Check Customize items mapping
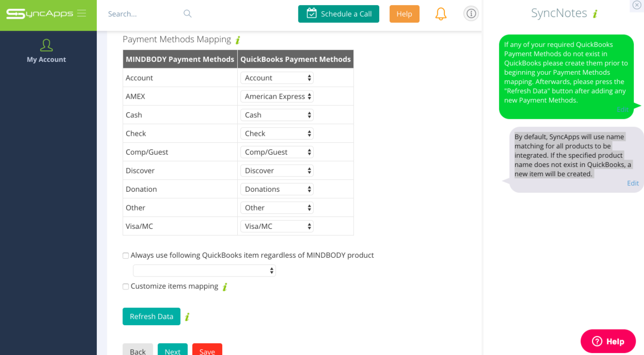This screenshot has height=355, width=644. click(x=126, y=287)
